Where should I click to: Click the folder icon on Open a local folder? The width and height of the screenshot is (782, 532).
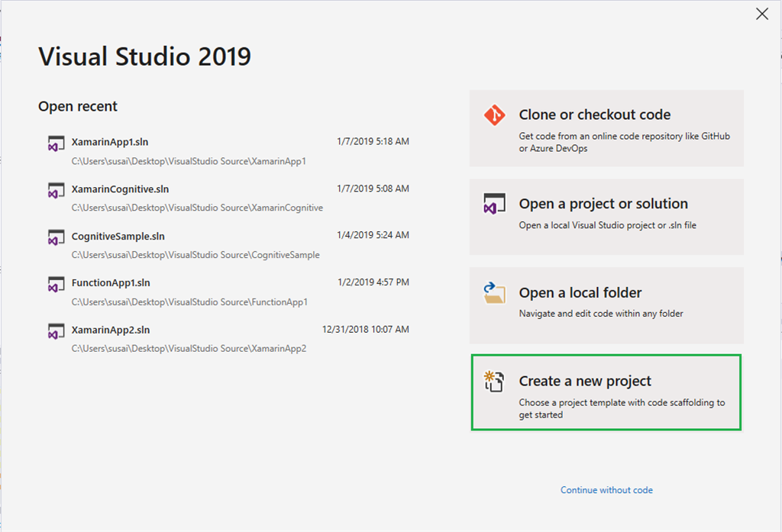pos(494,293)
